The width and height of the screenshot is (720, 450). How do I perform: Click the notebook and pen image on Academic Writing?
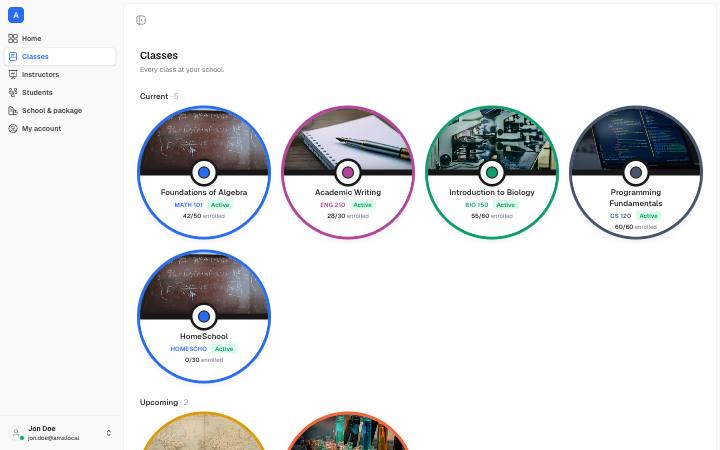pyautogui.click(x=348, y=138)
